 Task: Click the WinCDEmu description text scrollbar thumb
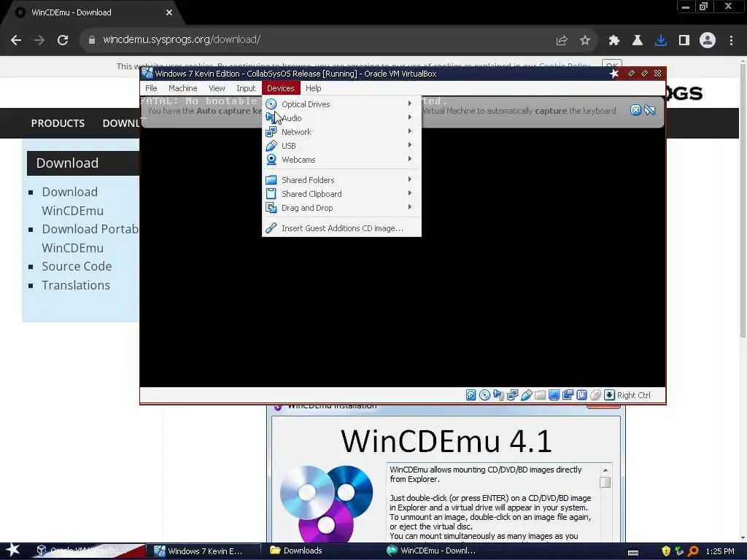point(605,483)
